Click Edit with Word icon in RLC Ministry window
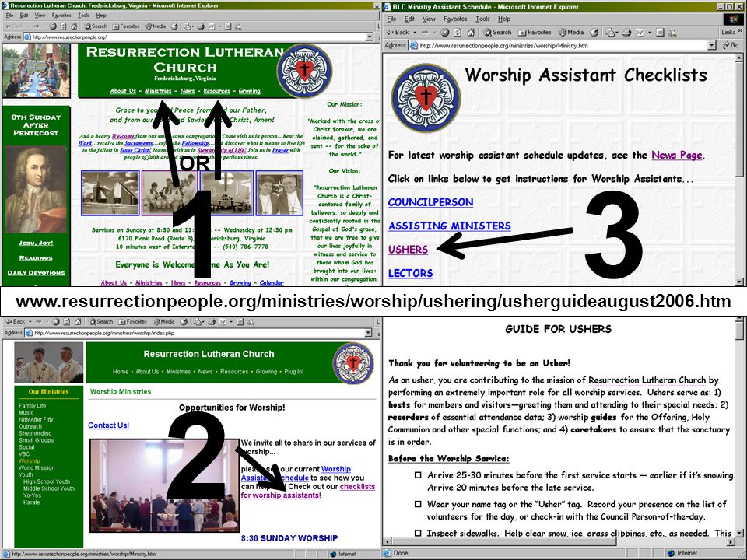Screen dimensions: 747x560 tap(640, 33)
